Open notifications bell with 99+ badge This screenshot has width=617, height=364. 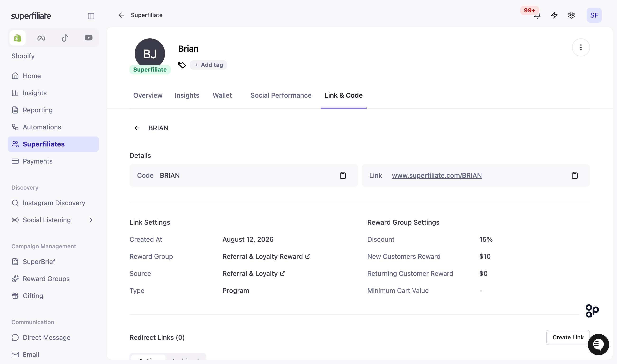click(537, 15)
